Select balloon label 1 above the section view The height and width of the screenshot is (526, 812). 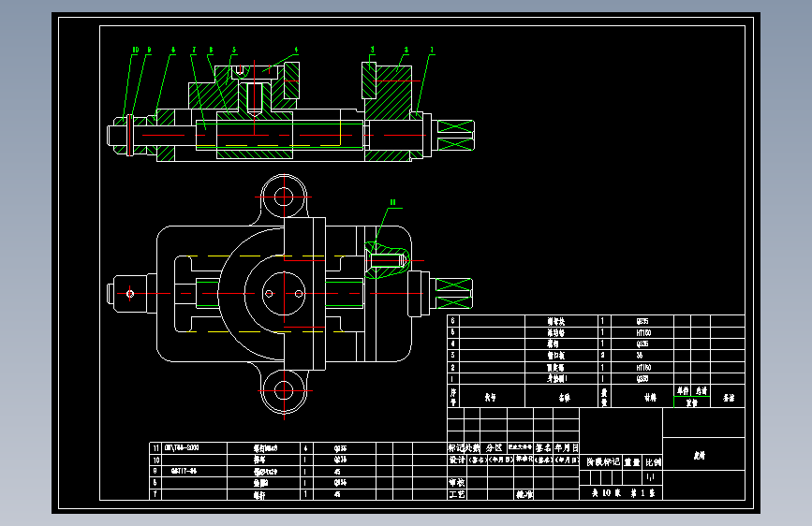[x=432, y=51]
